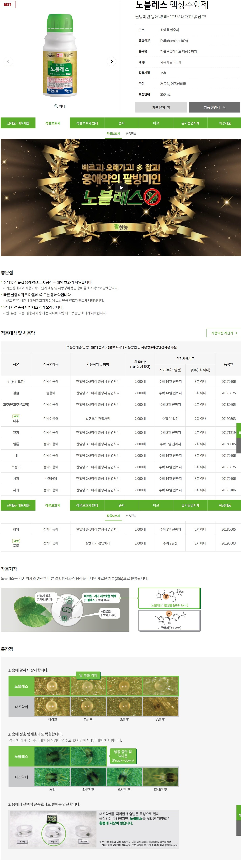
Task: Click the 포도 crop cell
Action: (x=16, y=543)
